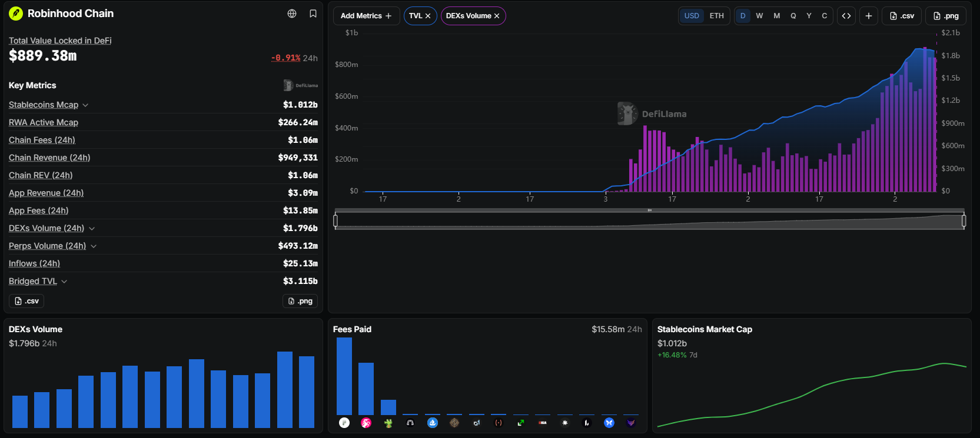This screenshot has width=980, height=438.
Task: Export Key Metrics as .png
Action: (300, 301)
